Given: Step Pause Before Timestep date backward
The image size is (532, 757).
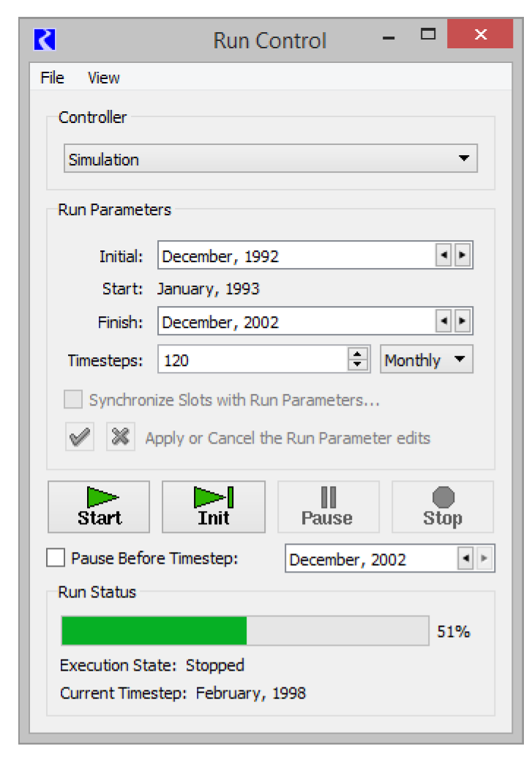Looking at the screenshot, I should tap(465, 559).
